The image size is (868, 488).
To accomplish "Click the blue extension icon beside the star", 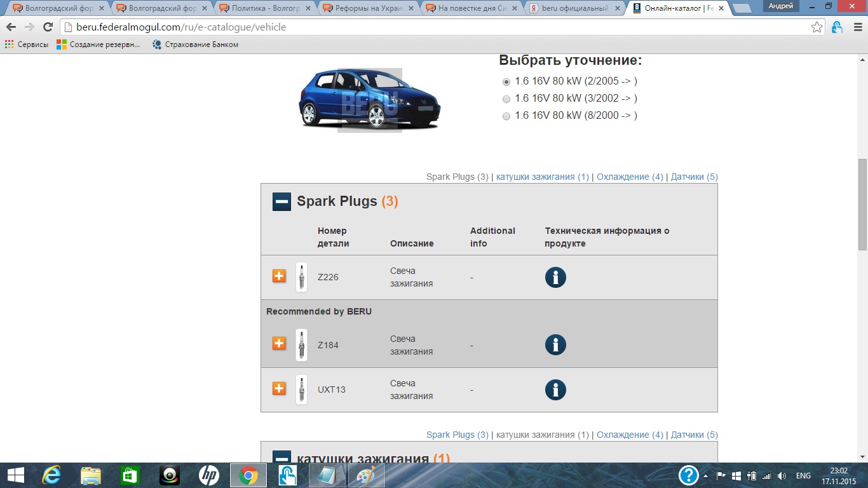I will click(837, 27).
